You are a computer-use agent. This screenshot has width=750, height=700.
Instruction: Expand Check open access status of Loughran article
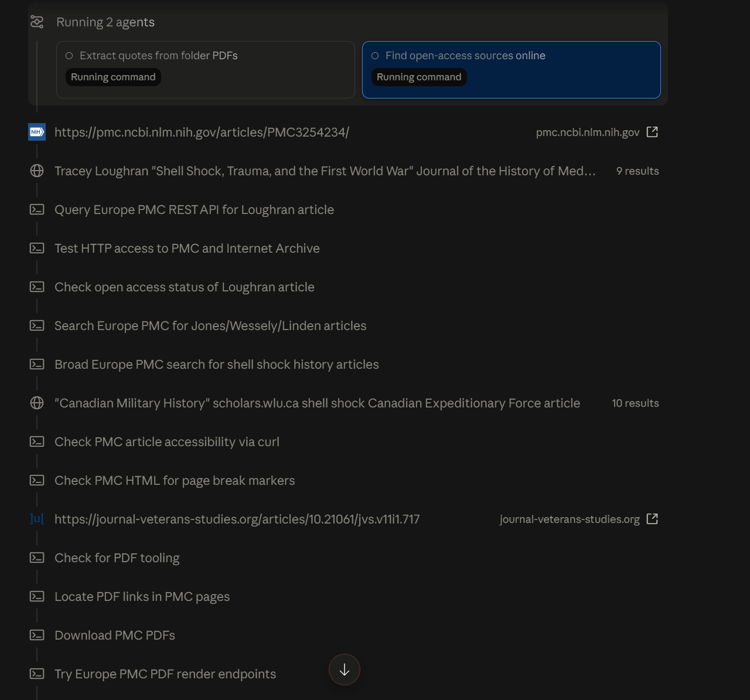coord(185,287)
